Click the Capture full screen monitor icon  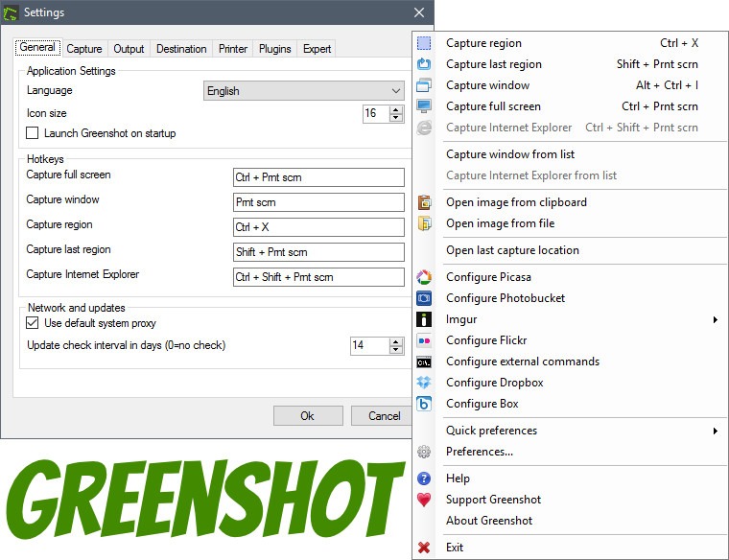(x=424, y=106)
